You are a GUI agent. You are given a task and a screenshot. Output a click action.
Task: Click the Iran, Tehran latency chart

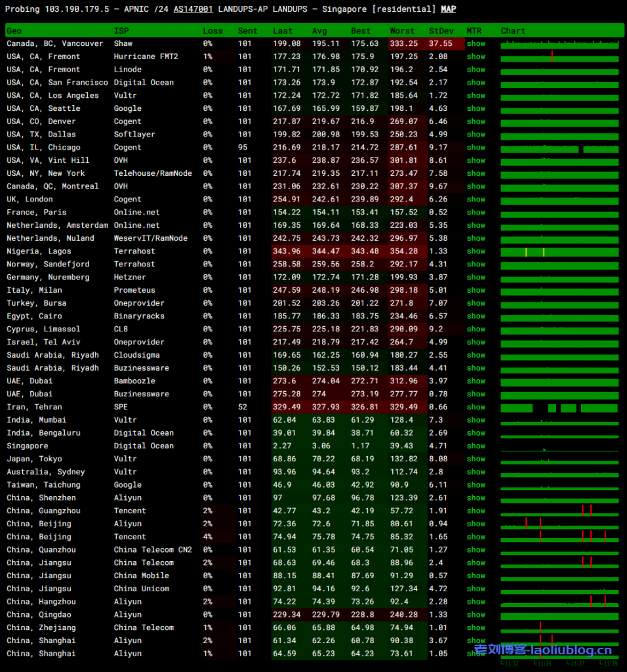(x=559, y=408)
